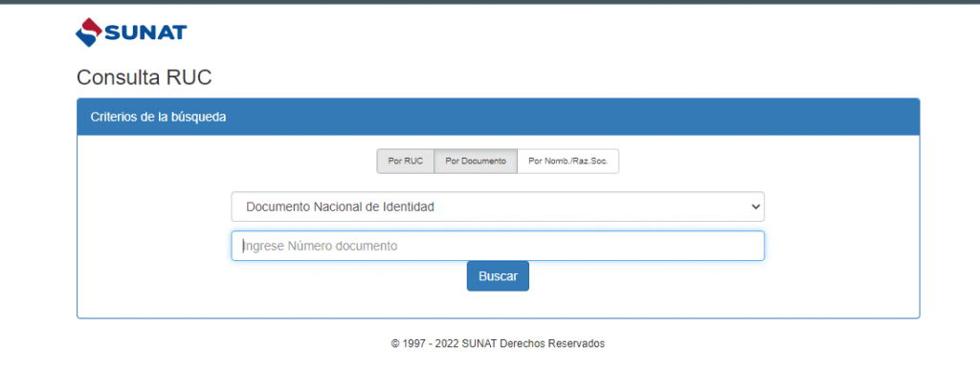Open the Documento Nacional de Identidad dropdown
The image size is (980, 390).
tap(498, 206)
